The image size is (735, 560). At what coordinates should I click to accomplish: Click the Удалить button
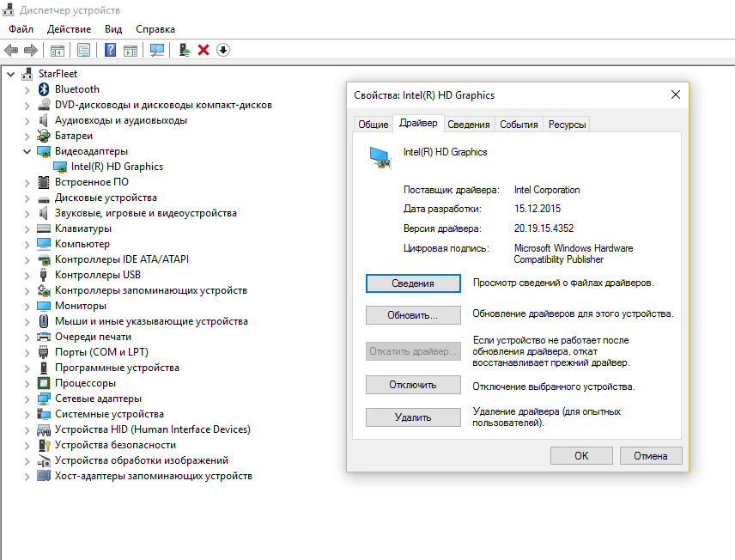tap(413, 417)
